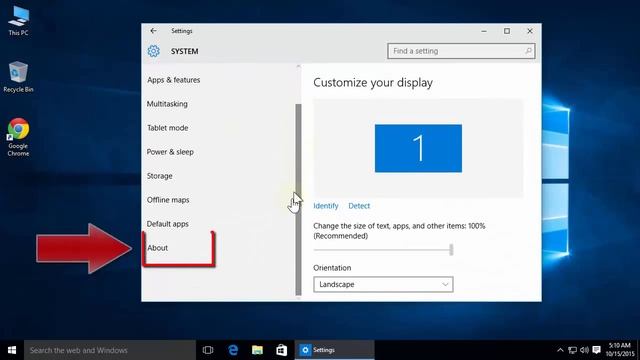The height and width of the screenshot is (360, 640).
Task: Click the taskbar clock showing 5:10 AM
Action: click(x=620, y=350)
